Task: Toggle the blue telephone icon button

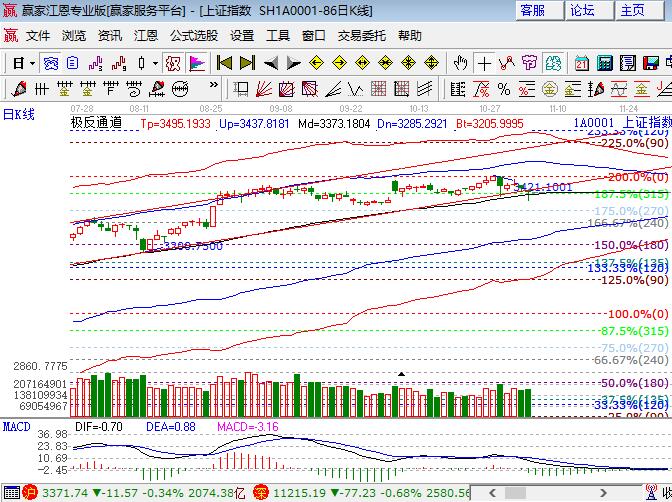Action: point(50,63)
